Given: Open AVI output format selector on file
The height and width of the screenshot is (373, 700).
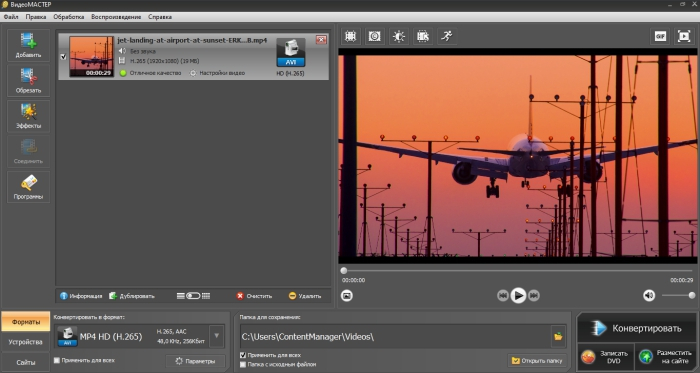Looking at the screenshot, I should click(291, 53).
